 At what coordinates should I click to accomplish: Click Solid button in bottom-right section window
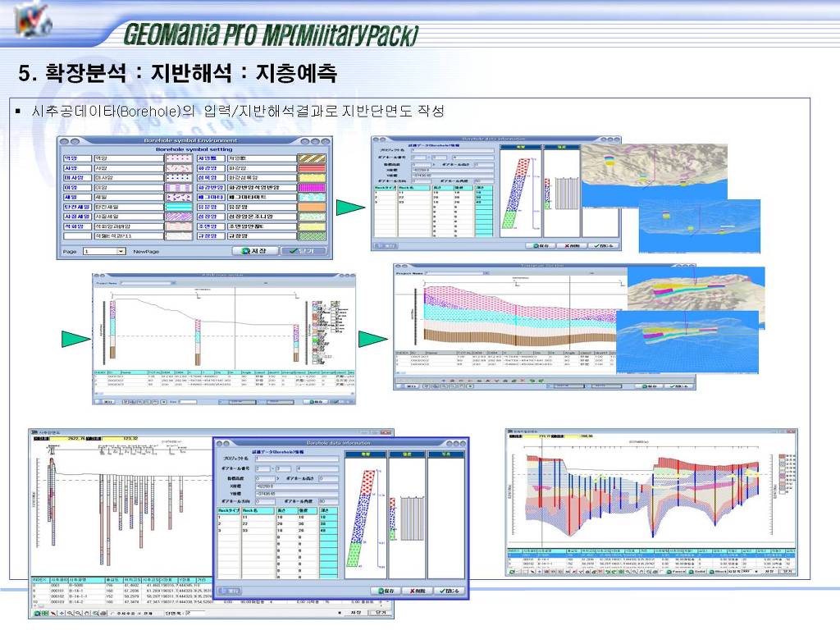tap(697, 572)
